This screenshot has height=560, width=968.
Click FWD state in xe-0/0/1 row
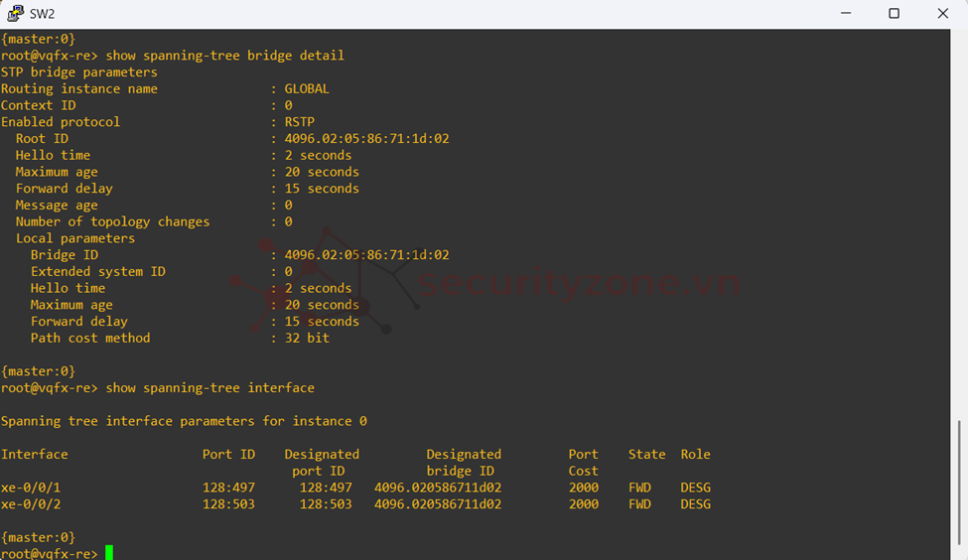pyautogui.click(x=639, y=488)
